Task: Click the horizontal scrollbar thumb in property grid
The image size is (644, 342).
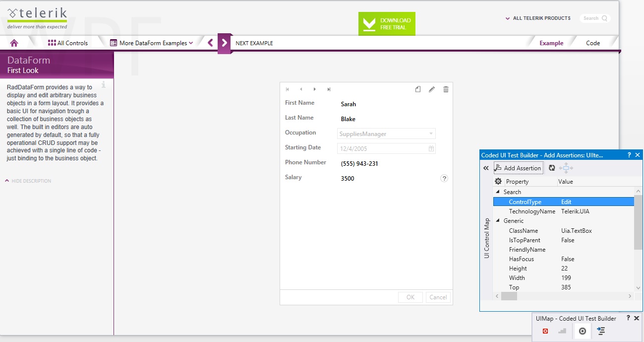Action: [509, 296]
